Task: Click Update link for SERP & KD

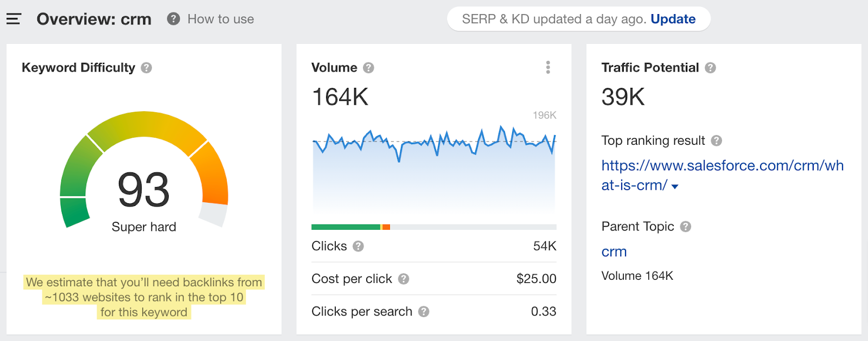Action: point(673,19)
